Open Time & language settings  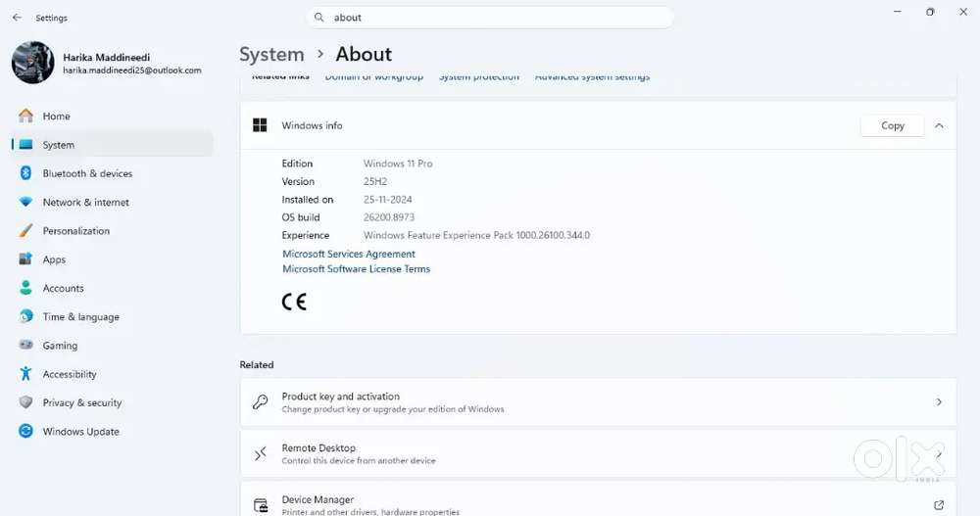point(113,317)
